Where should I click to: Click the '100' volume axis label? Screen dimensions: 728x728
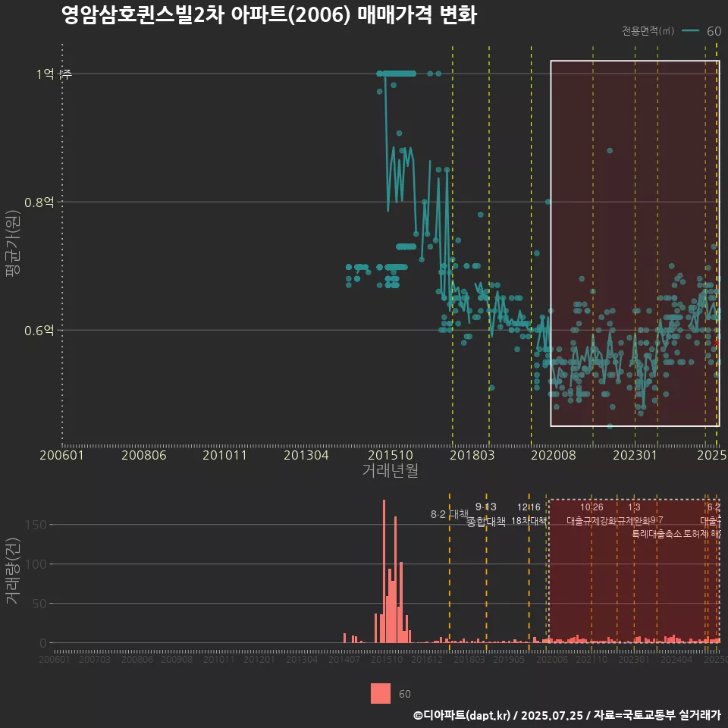click(x=36, y=564)
